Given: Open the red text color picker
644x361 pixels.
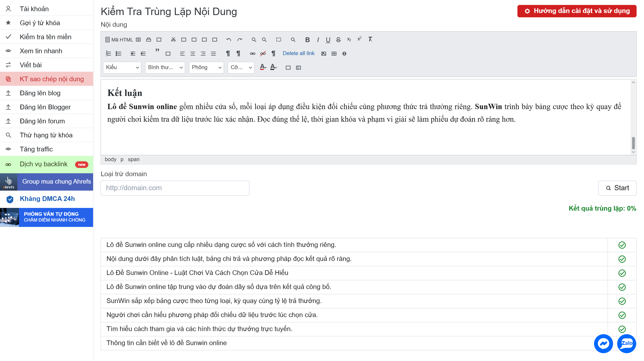Looking at the screenshot, I should pyautogui.click(x=263, y=67).
